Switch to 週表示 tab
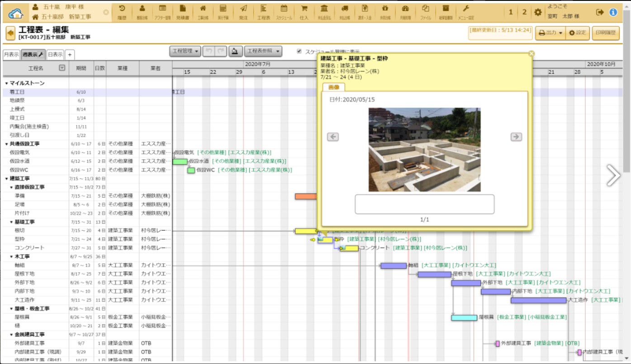This screenshot has height=364, width=631. pos(33,55)
